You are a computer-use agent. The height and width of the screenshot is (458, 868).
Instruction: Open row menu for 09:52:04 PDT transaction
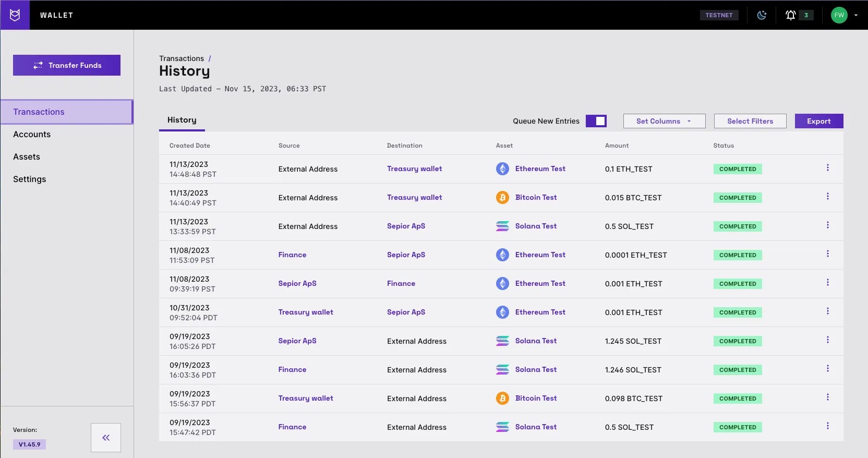pyautogui.click(x=827, y=311)
